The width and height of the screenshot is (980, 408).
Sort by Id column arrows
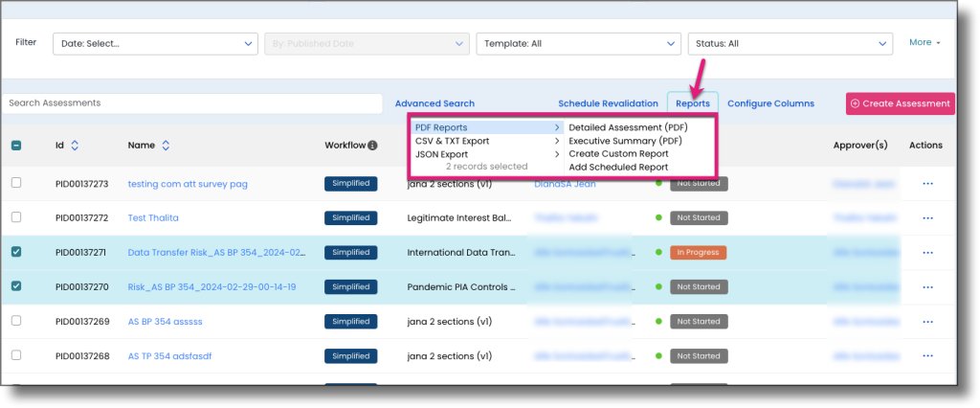point(75,146)
